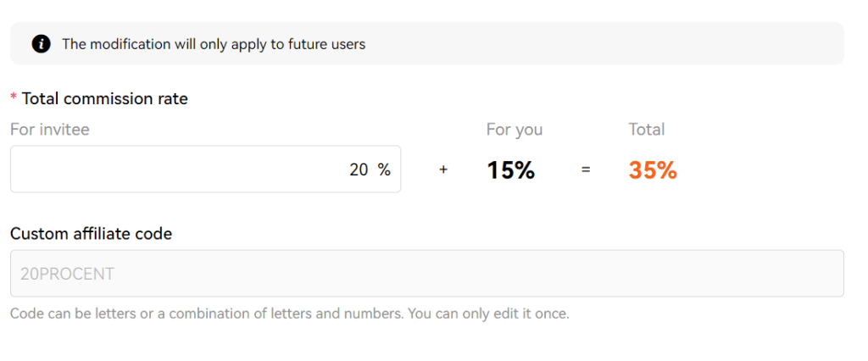868x361 pixels.
Task: Focus the For invitee commission input
Action: [205, 169]
